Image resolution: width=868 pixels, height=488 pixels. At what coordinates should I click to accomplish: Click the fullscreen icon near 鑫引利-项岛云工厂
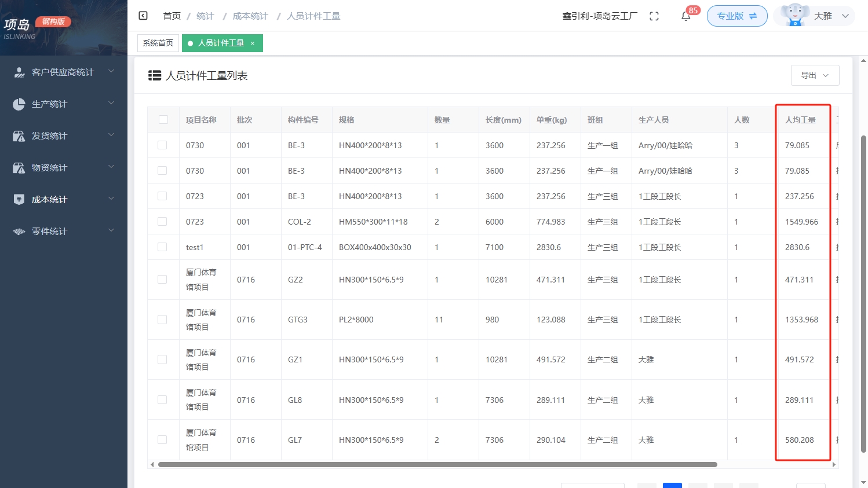(654, 16)
